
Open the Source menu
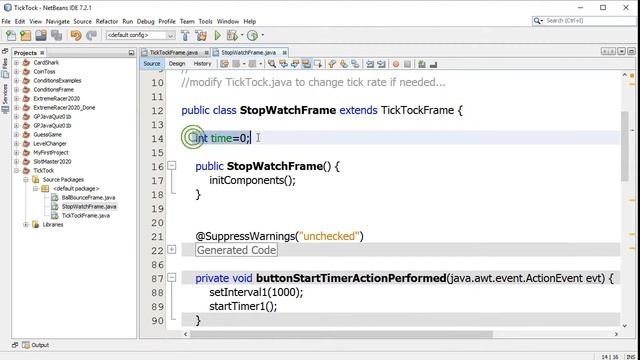[82, 21]
